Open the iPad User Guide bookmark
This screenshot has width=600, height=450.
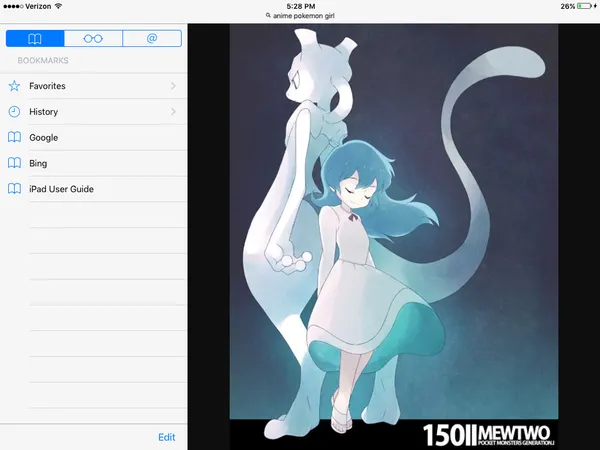point(93,189)
